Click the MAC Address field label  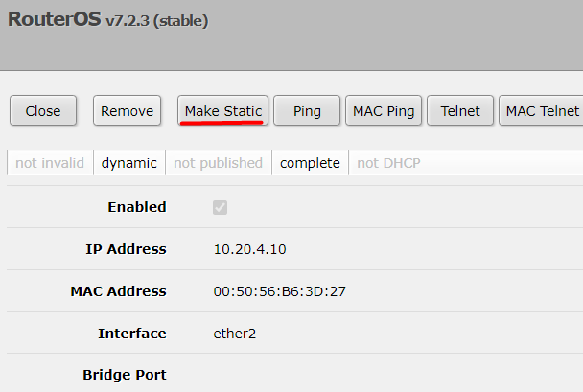[118, 291]
